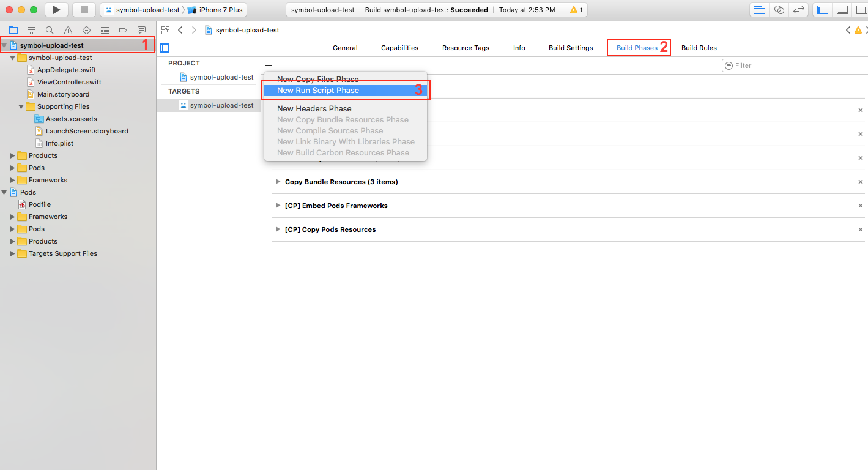
Task: Click the related items grid icon in the jump bar
Action: click(x=165, y=30)
